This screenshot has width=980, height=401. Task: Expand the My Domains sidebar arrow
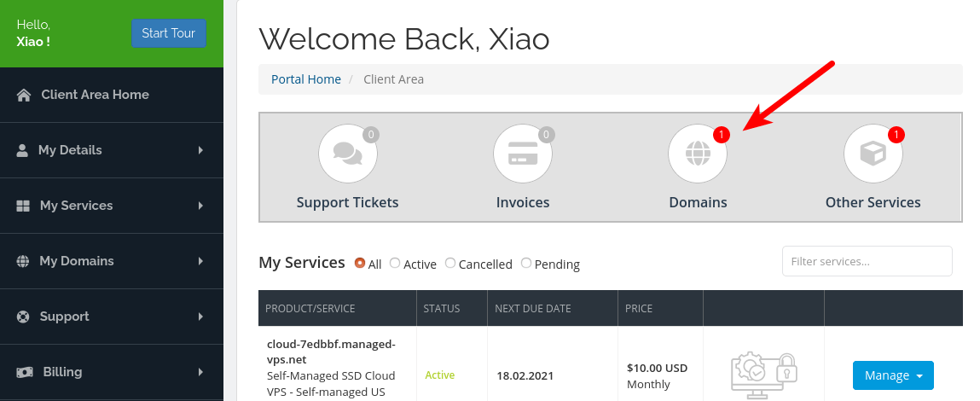click(200, 261)
